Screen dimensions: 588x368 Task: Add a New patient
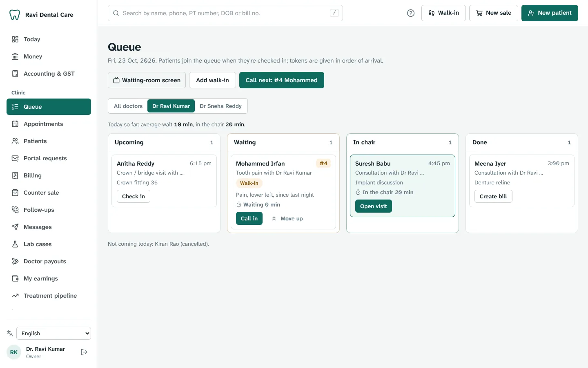tap(550, 13)
